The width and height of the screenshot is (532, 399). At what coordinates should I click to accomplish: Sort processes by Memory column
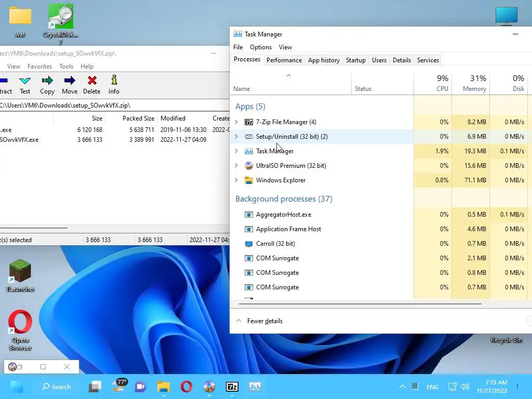point(471,83)
